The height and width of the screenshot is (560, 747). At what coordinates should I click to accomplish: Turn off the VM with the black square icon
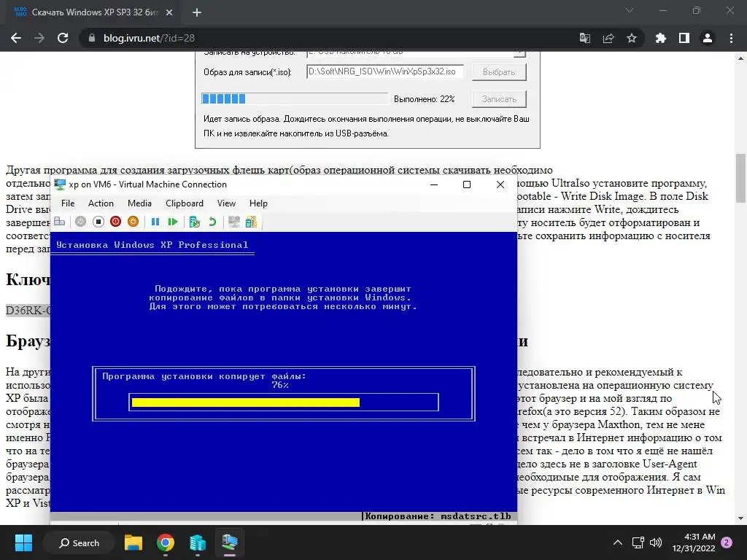(x=98, y=222)
